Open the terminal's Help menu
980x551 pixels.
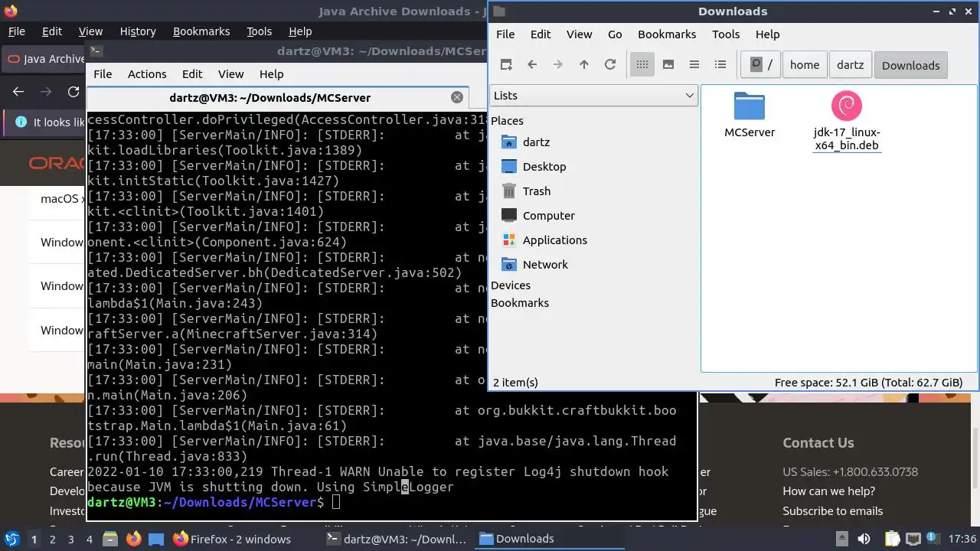[x=271, y=74]
